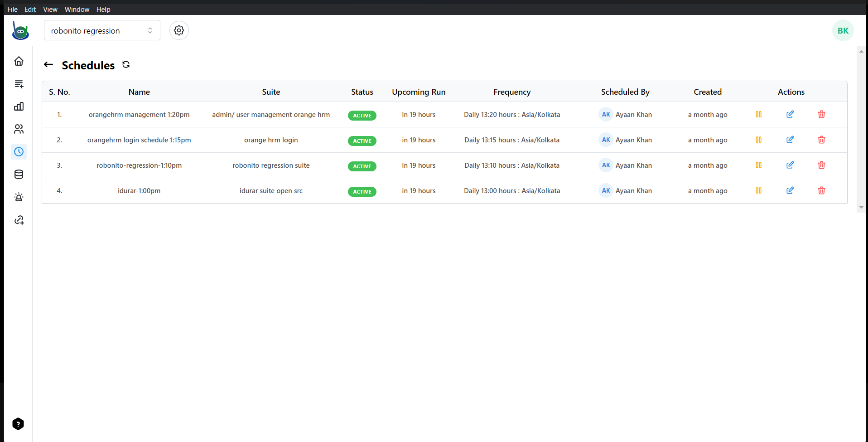Click 'Daily 13:20 hours : Asia/Kolkata' cell
Viewport: 868px width, 442px height.
(x=512, y=115)
